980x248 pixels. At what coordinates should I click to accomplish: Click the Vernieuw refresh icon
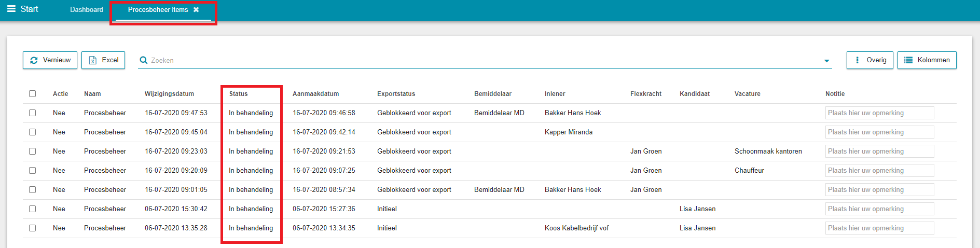34,60
